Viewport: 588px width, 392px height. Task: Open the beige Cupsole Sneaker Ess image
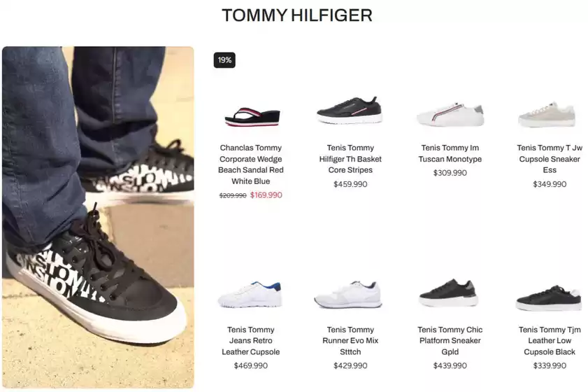[547, 114]
